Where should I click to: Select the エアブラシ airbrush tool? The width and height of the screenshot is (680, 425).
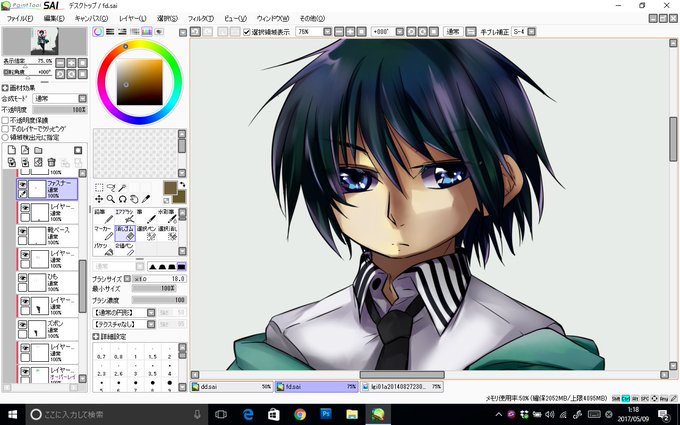click(124, 216)
